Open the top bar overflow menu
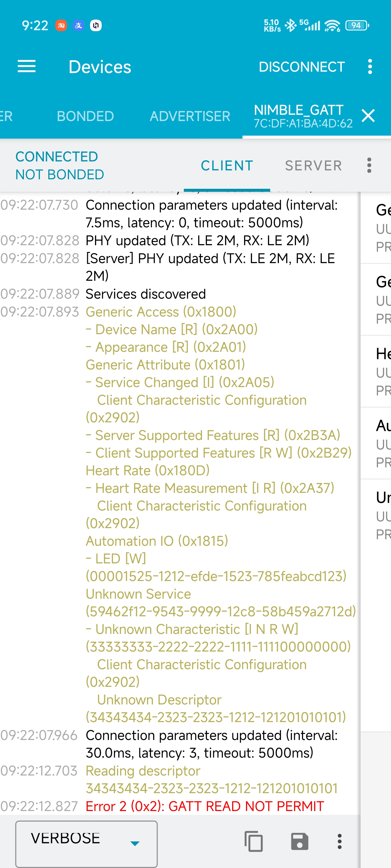Screen dimensions: 391x868 370,66
